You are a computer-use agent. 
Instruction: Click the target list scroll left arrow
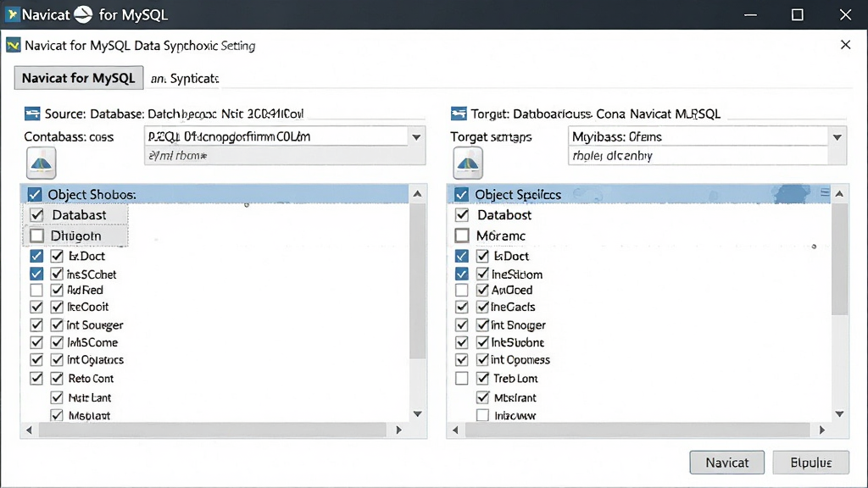tap(455, 430)
